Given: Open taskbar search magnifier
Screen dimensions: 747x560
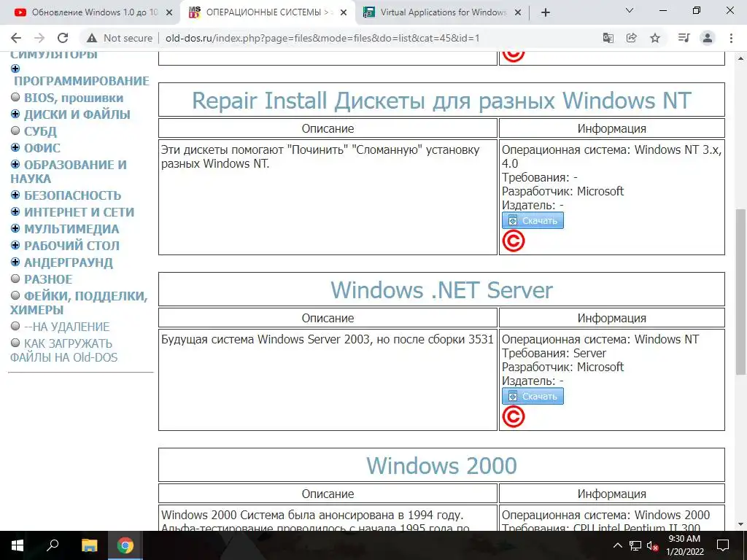Looking at the screenshot, I should (x=53, y=545).
